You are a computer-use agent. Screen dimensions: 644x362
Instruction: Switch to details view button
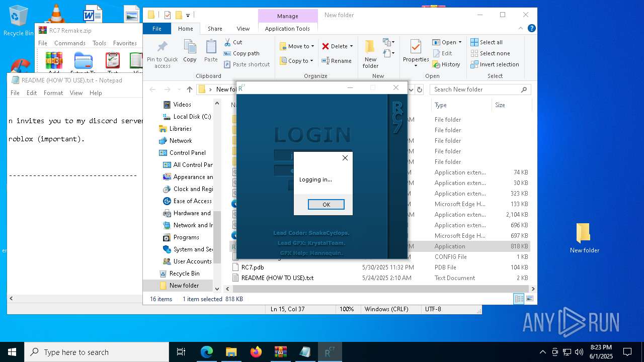click(x=519, y=299)
